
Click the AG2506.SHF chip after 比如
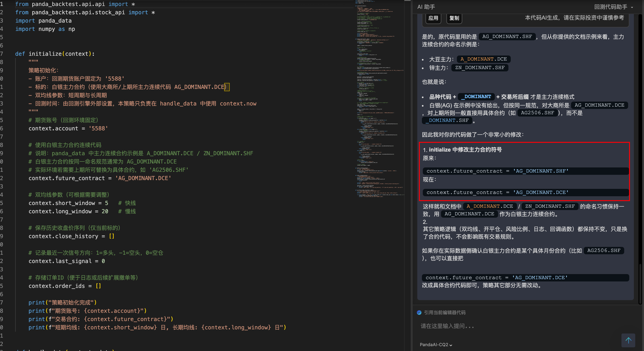pyautogui.click(x=604, y=250)
